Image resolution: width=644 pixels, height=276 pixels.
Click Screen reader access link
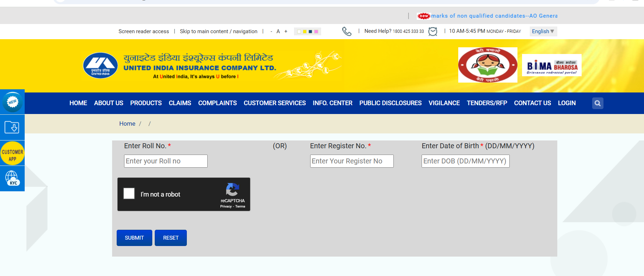click(x=144, y=31)
